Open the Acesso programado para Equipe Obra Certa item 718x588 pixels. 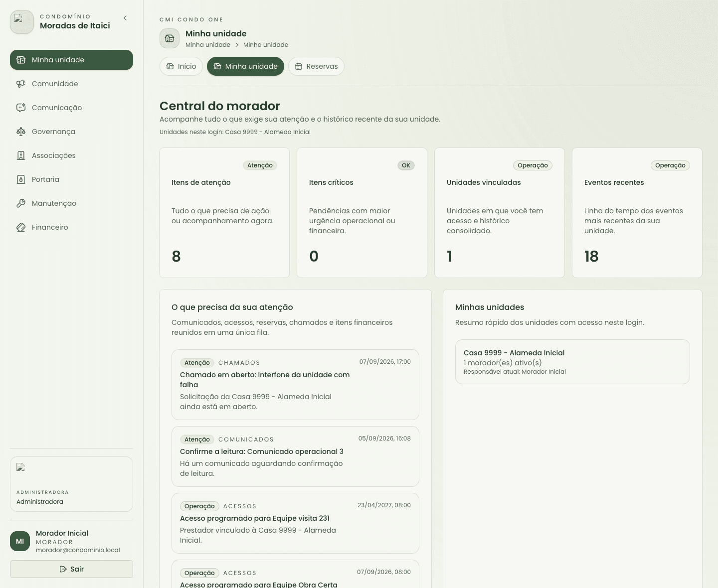click(295, 574)
